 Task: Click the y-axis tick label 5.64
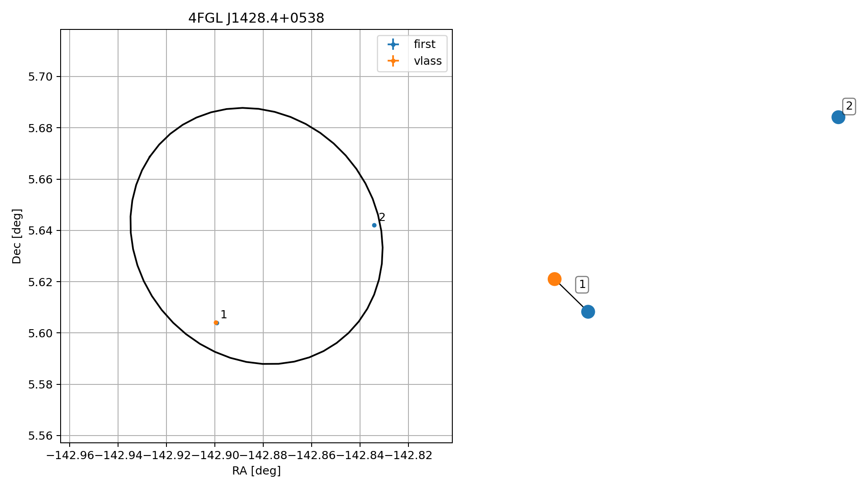tap(40, 231)
